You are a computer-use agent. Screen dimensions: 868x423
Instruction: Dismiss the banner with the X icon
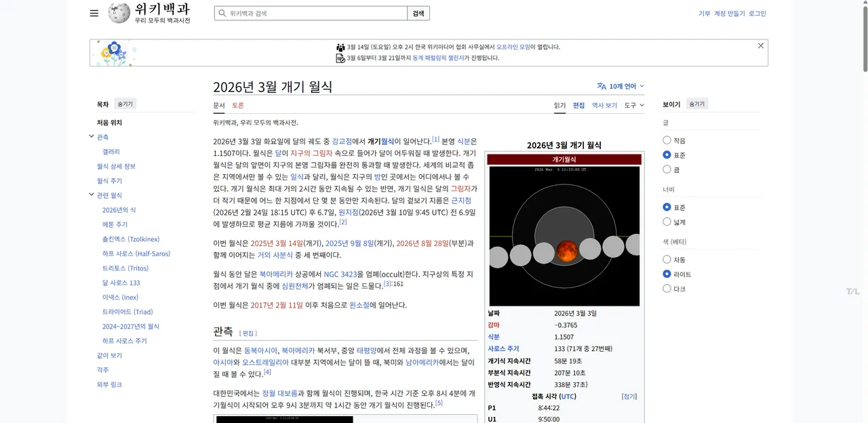click(x=761, y=46)
